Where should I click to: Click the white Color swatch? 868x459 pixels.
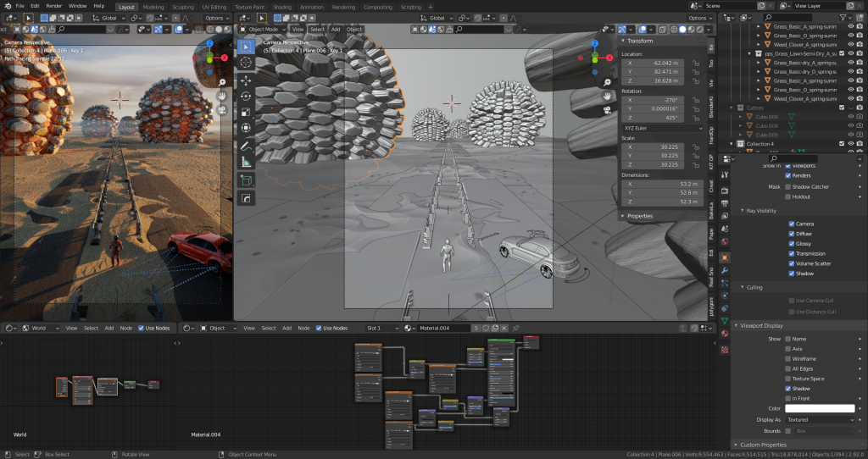tap(820, 408)
